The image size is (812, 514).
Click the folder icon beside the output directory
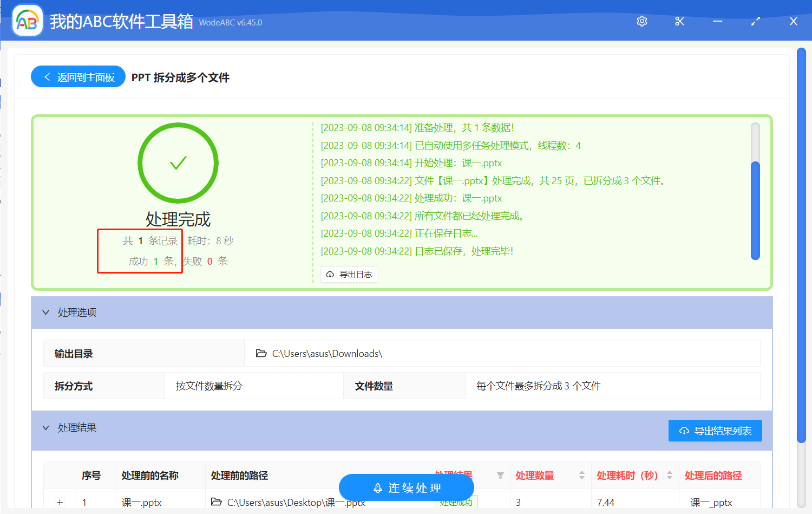(260, 353)
